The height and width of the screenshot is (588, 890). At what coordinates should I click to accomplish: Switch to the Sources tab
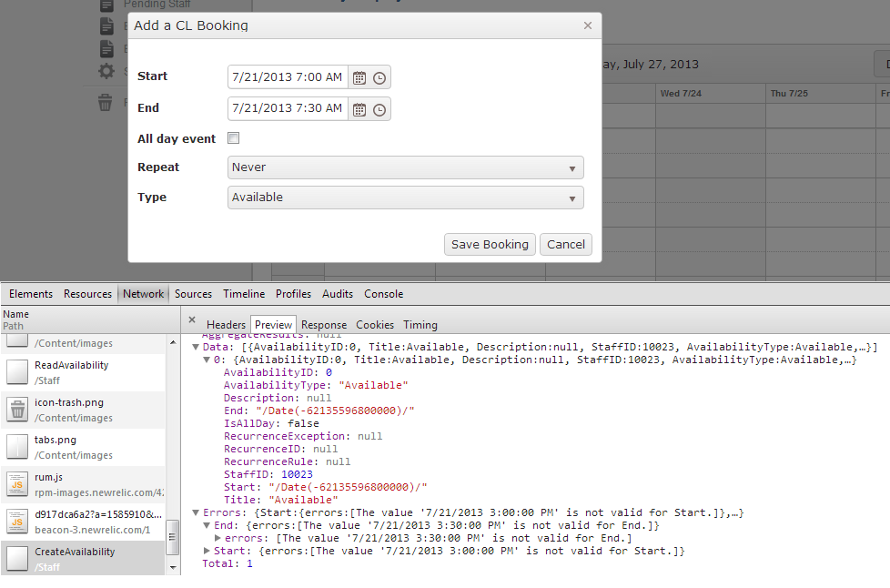click(x=193, y=294)
